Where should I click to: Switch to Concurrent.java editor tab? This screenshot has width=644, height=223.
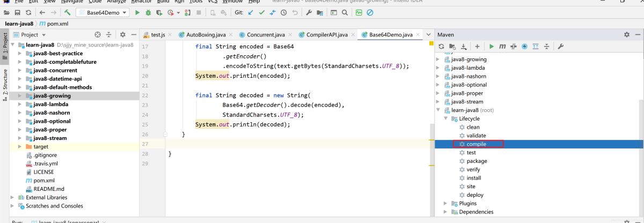265,35
